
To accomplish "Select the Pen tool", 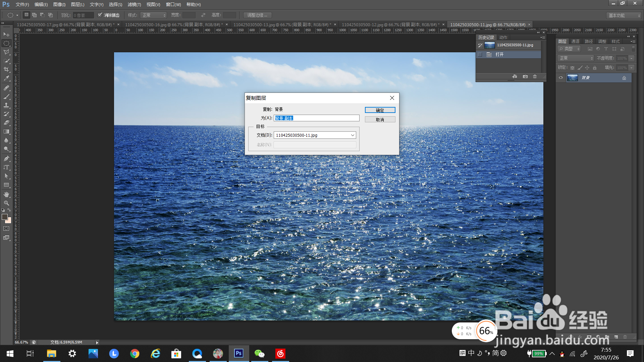I will pos(6,159).
